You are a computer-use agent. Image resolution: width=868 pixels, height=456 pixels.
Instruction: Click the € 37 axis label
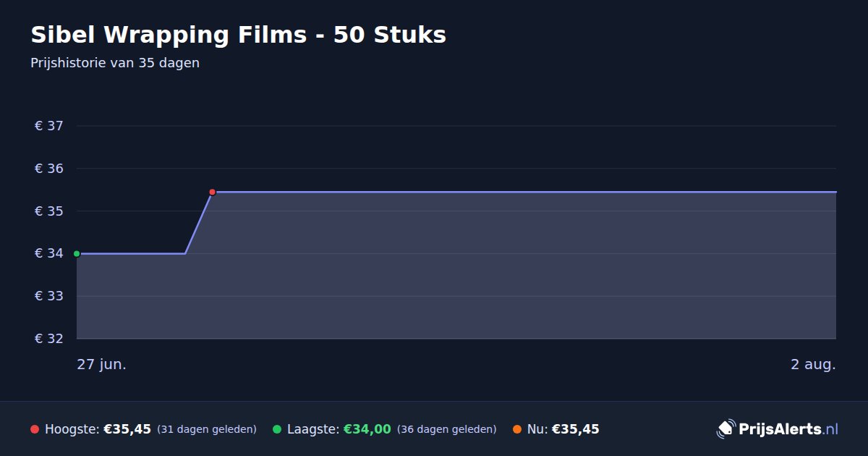pos(49,126)
